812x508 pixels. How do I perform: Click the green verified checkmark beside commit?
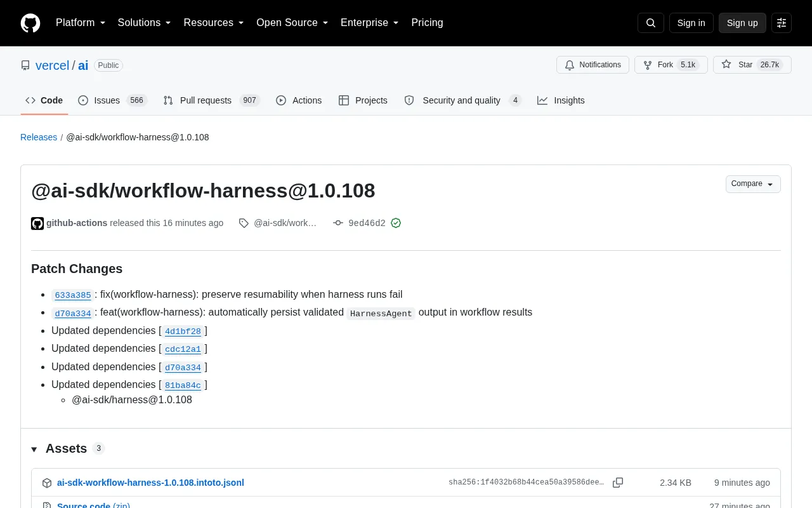pos(396,223)
